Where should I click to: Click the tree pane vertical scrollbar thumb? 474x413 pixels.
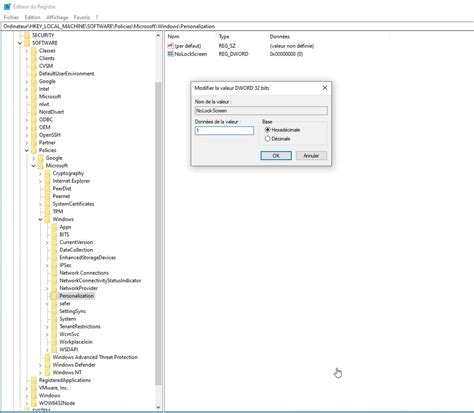click(x=158, y=233)
